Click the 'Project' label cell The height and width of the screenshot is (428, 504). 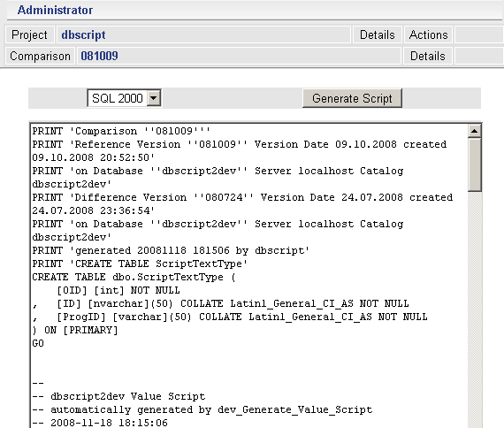pyautogui.click(x=29, y=34)
